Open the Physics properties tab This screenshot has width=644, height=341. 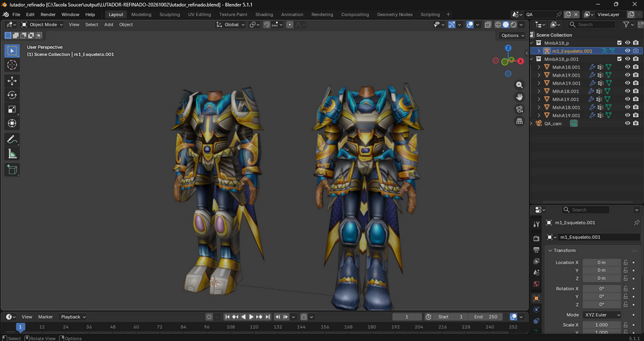pos(536,309)
